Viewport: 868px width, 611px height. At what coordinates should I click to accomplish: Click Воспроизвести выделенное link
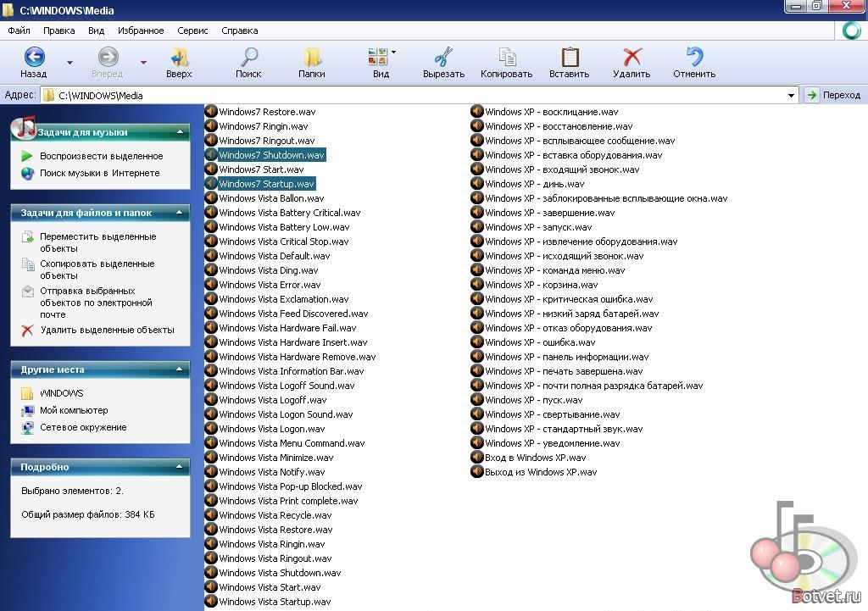pyautogui.click(x=102, y=156)
